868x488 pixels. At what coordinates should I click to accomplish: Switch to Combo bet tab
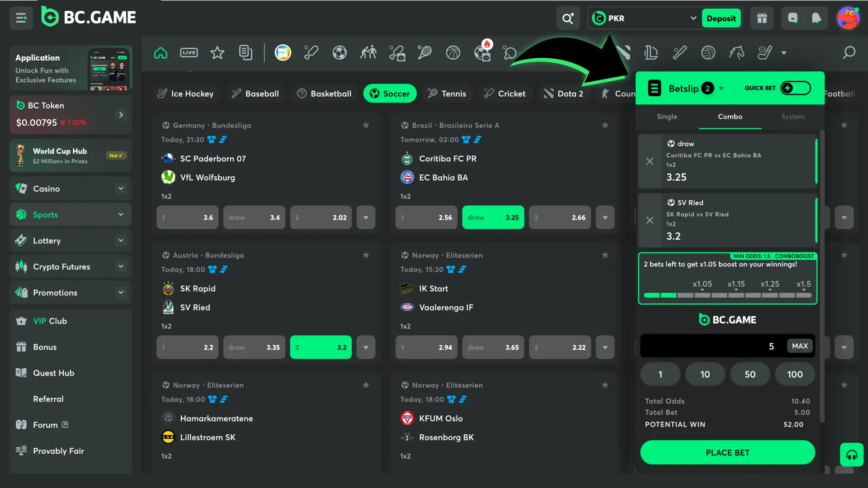730,117
